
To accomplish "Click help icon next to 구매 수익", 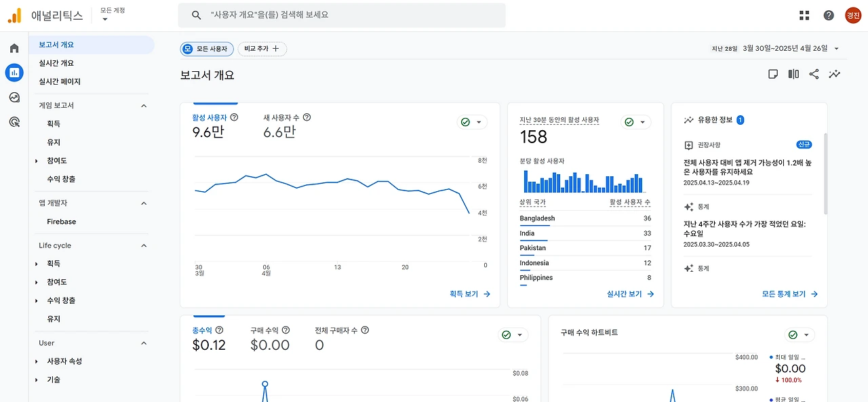I will 285,330.
